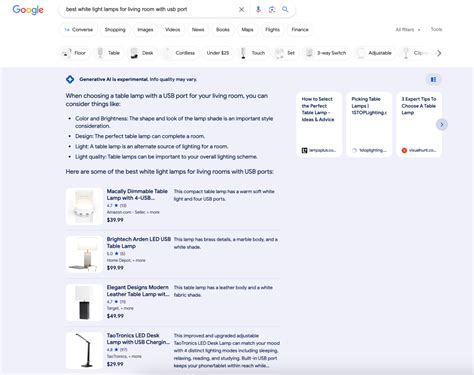
Task: Click the Amazon.com seller line for Macally
Action: 133,212
